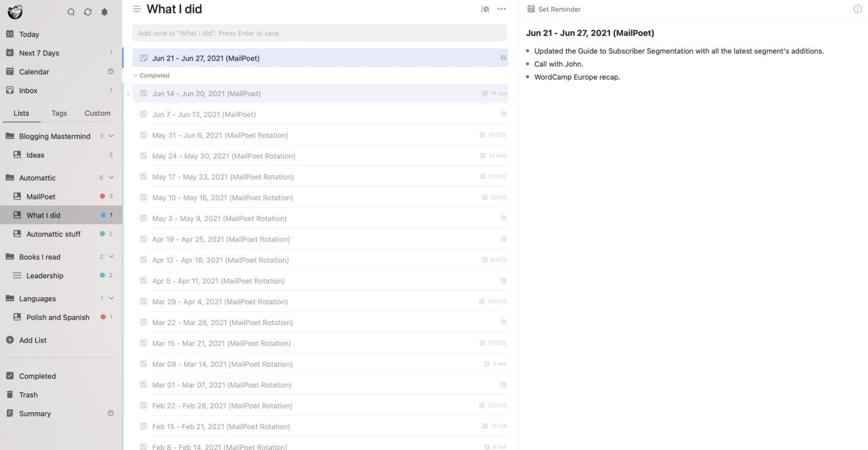The height and width of the screenshot is (450, 868).
Task: Click the blue dot on Automattic stuff
Action: pyautogui.click(x=102, y=233)
